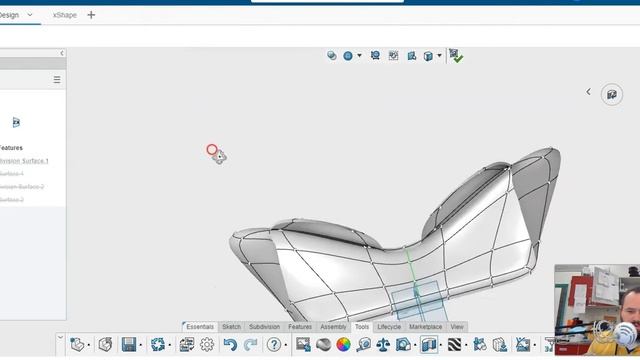Viewport: 640px width, 360px height.
Task: Select the Tools tab
Action: 362,327
